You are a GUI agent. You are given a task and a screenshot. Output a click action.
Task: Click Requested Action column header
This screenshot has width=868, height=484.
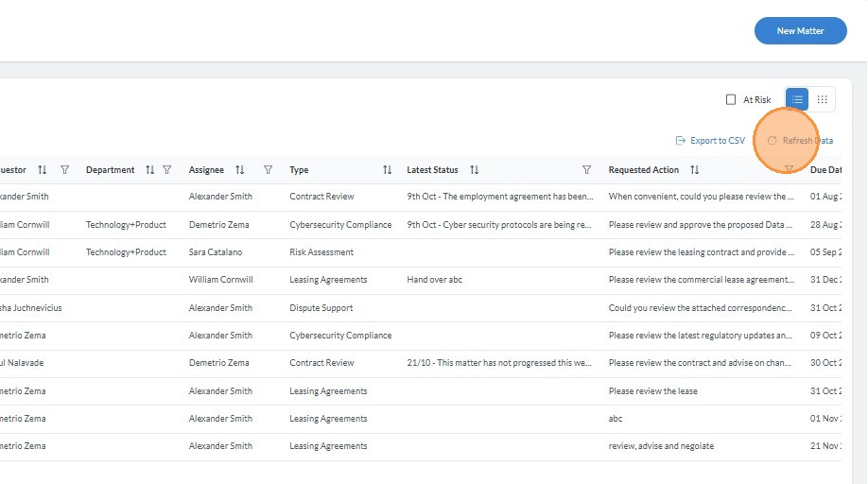(x=644, y=170)
